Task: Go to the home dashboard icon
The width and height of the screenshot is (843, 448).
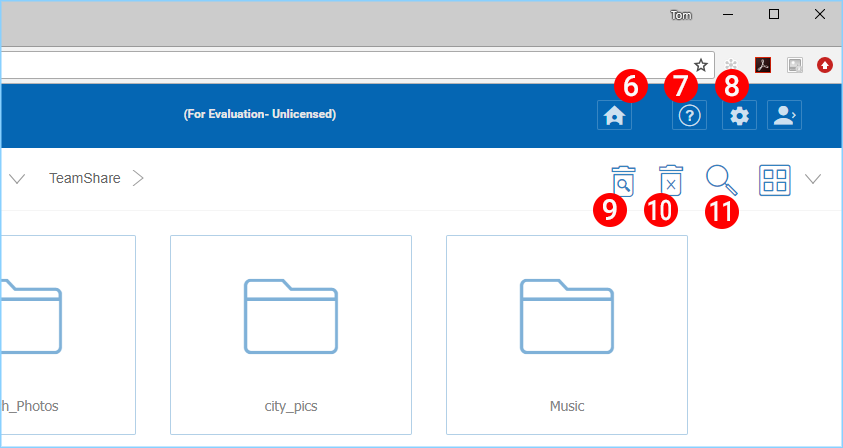Action: click(614, 115)
